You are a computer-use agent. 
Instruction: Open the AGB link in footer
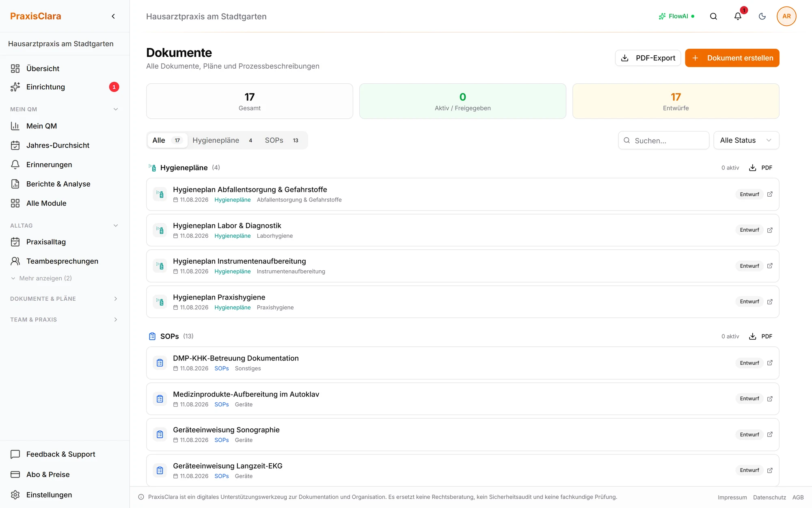click(798, 497)
